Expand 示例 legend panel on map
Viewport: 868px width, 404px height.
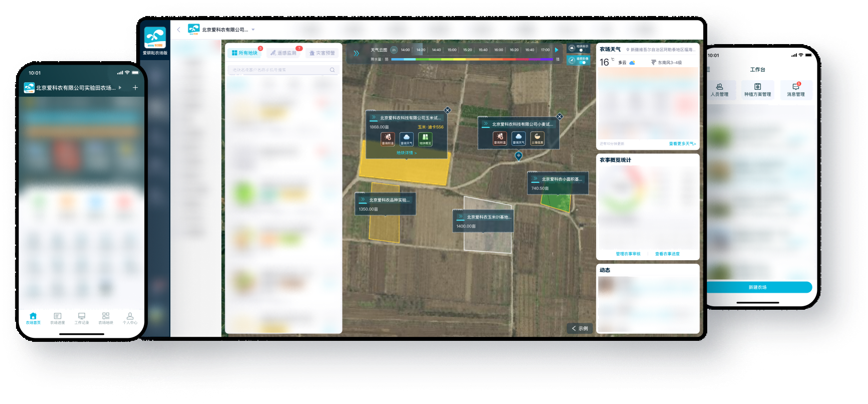(x=580, y=328)
